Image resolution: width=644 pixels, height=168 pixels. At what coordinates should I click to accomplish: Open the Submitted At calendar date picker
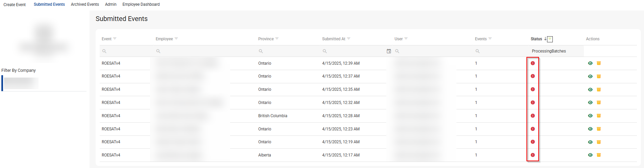point(389,51)
